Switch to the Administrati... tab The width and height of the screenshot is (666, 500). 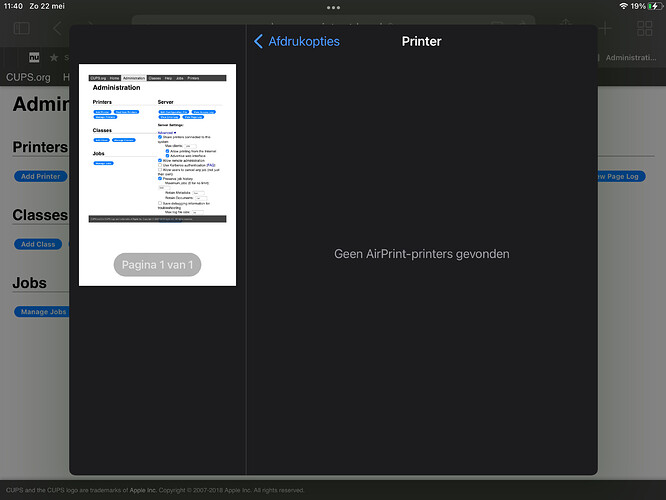(631, 57)
